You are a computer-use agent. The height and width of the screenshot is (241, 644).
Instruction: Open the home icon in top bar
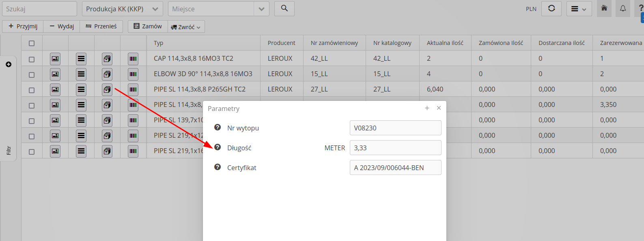[x=604, y=9]
